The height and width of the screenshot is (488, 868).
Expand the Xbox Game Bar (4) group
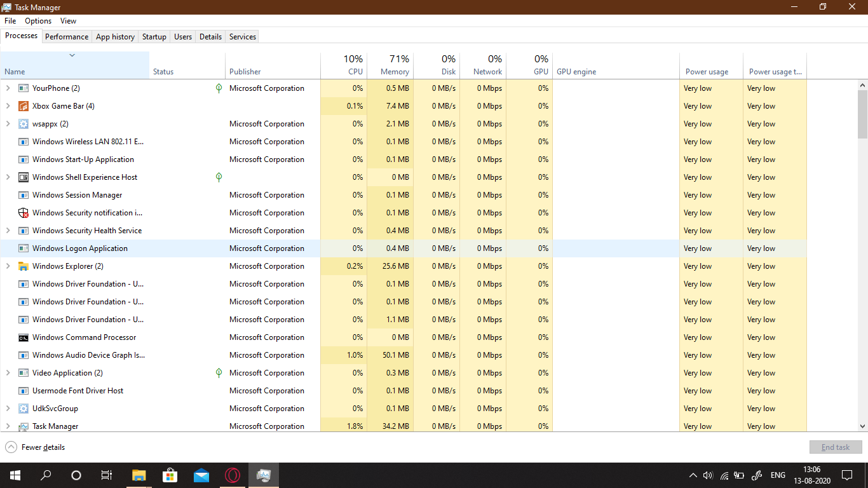click(8, 106)
